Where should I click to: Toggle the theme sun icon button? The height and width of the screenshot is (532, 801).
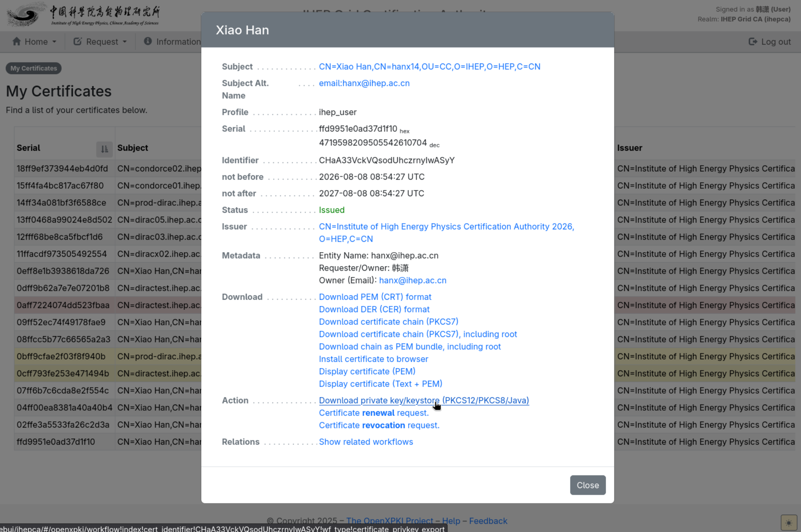(x=789, y=522)
